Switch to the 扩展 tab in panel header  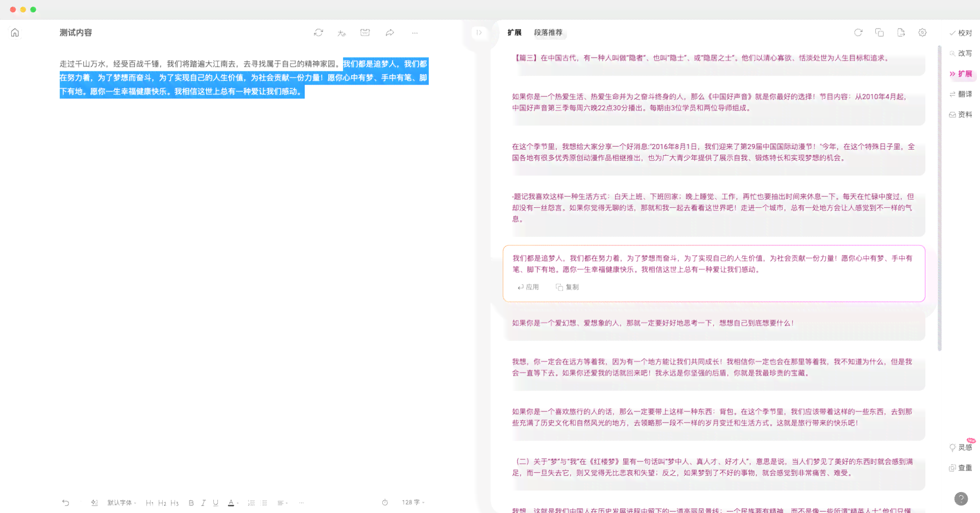point(514,33)
